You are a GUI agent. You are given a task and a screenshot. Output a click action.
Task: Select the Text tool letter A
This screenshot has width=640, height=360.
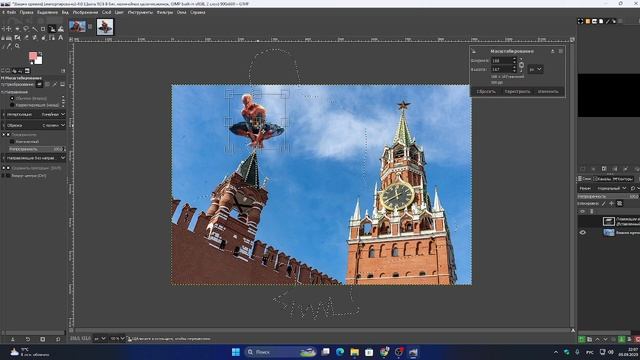60,38
